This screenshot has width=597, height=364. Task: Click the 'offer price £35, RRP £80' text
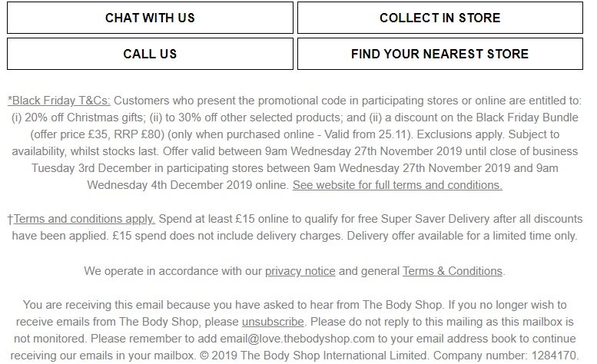coord(99,134)
